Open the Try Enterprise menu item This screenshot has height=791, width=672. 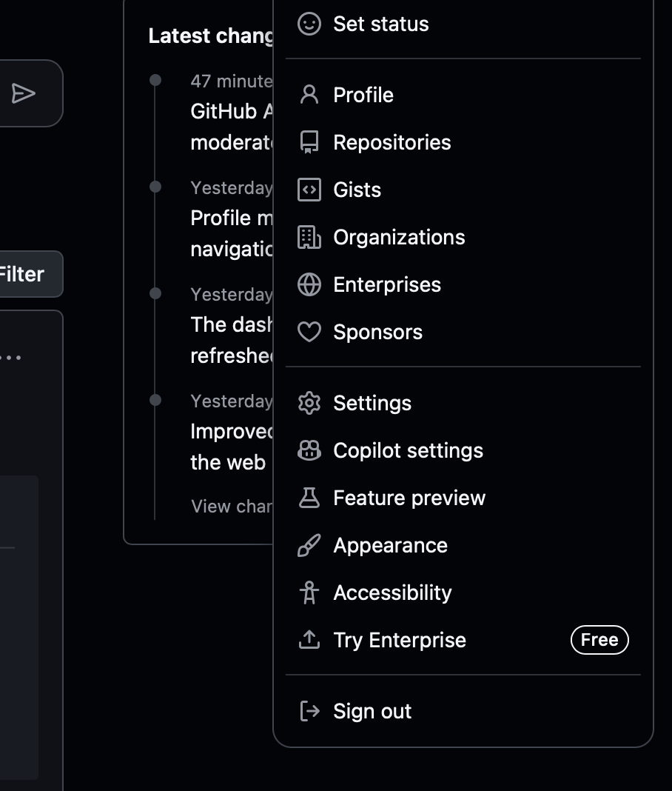[x=463, y=640]
